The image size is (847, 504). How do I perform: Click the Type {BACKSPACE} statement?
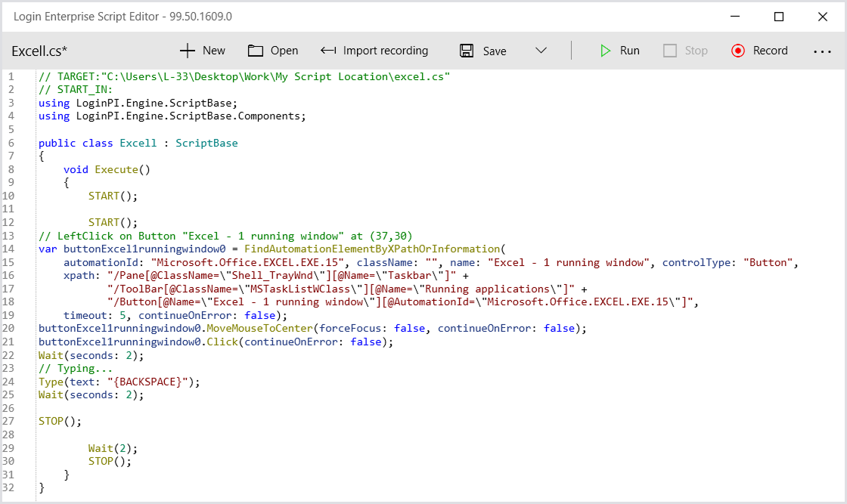click(119, 382)
